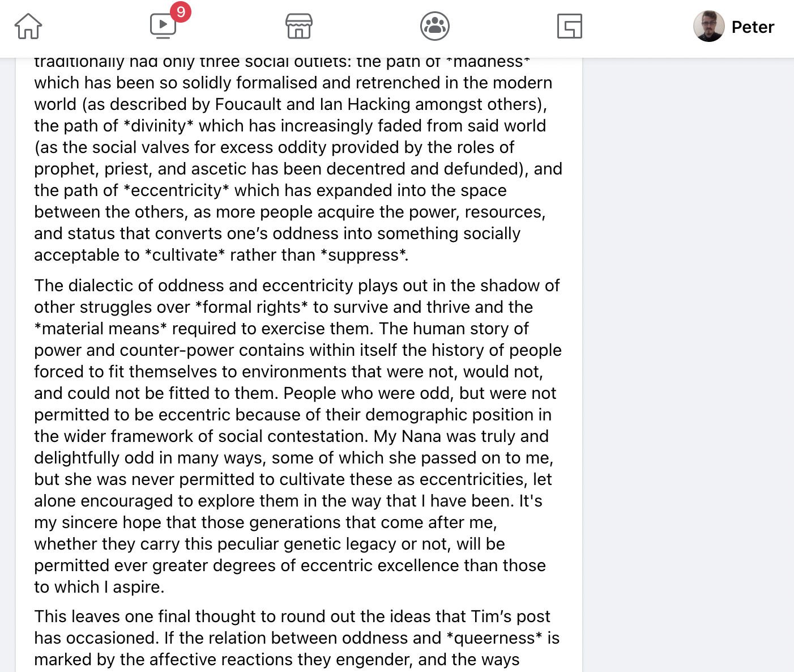Click the word "Foucault" in the post
Image resolution: width=794 pixels, height=672 pixels.
[x=248, y=104]
